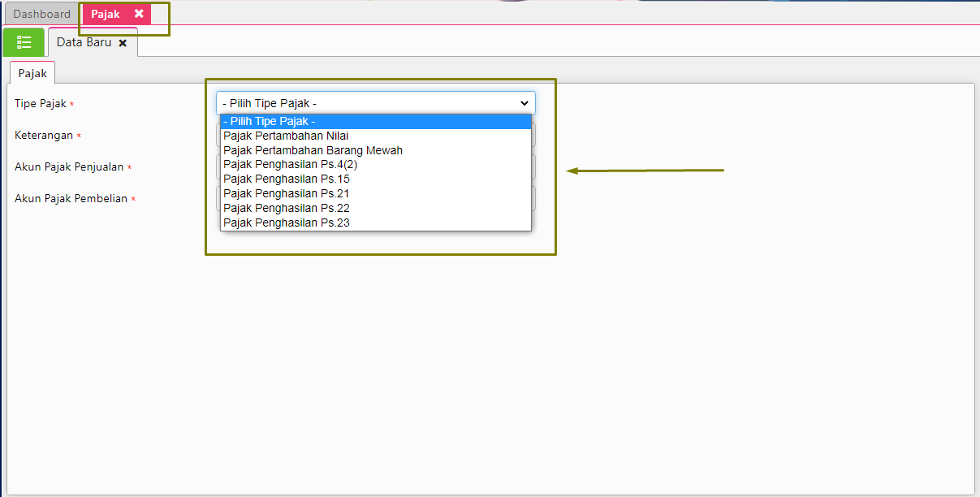Click the Tipe Pajak field label
This screenshot has width=980, height=497.
click(x=41, y=104)
